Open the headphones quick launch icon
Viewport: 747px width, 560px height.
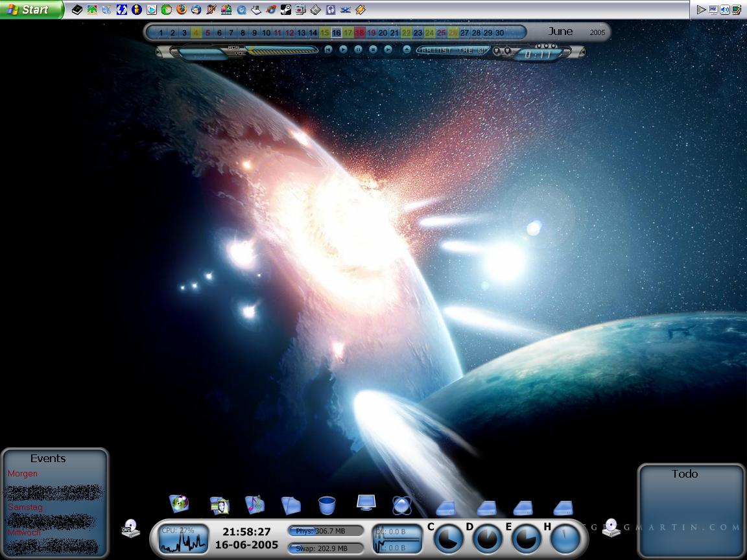coord(331,10)
